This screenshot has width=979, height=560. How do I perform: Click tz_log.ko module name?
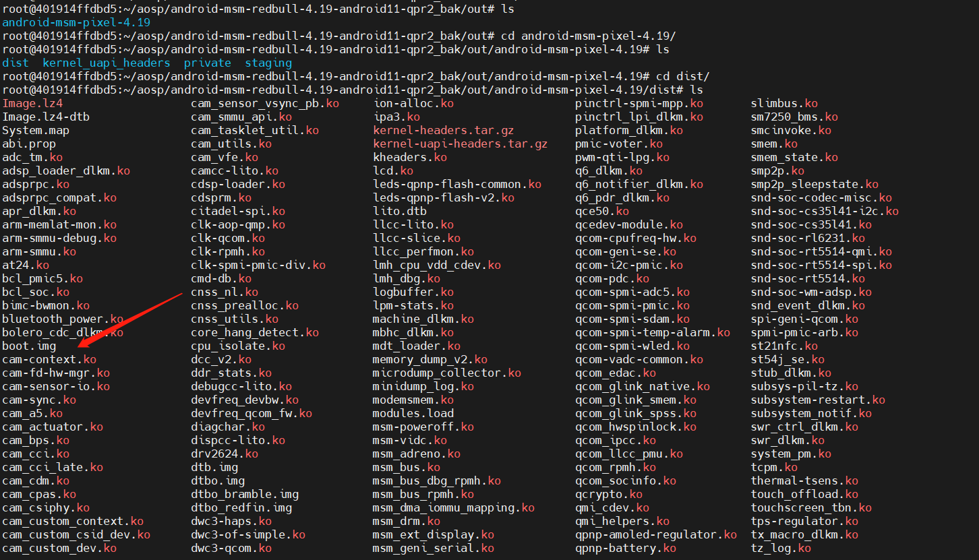[x=781, y=548]
